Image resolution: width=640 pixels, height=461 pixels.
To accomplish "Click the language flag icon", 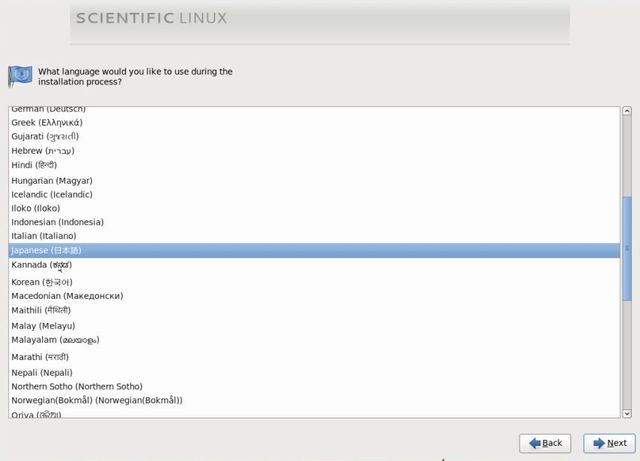I will [20, 76].
